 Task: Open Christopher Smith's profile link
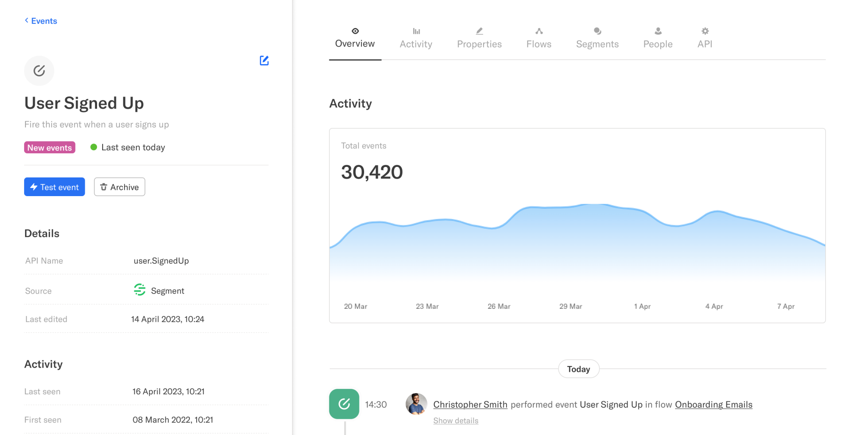click(x=470, y=405)
